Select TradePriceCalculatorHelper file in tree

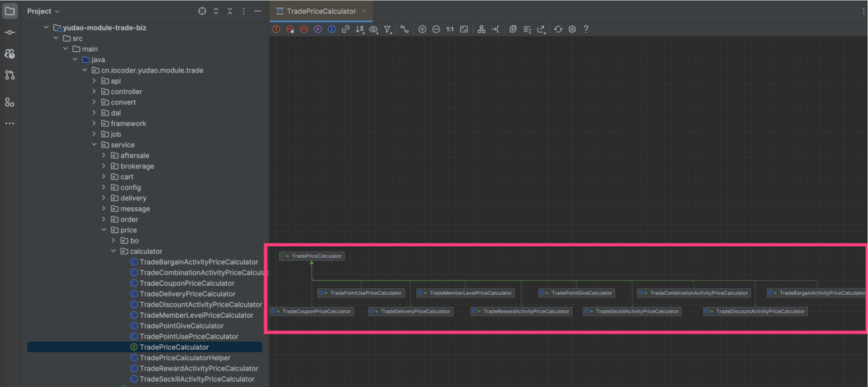click(185, 358)
